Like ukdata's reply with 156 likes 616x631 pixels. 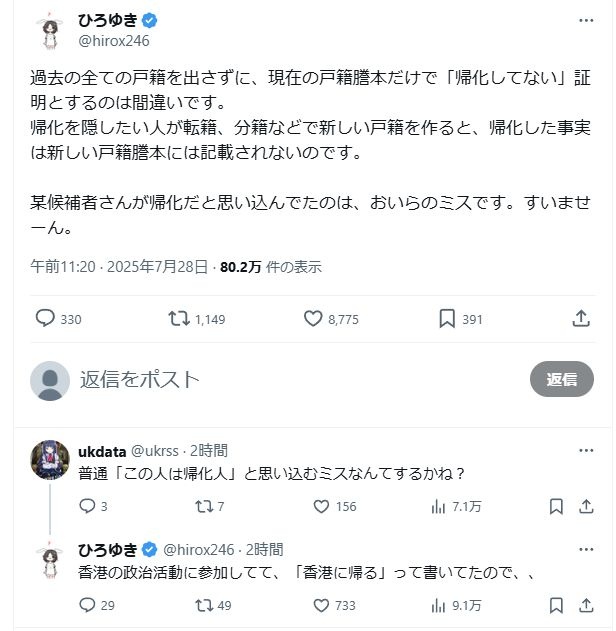click(x=322, y=507)
